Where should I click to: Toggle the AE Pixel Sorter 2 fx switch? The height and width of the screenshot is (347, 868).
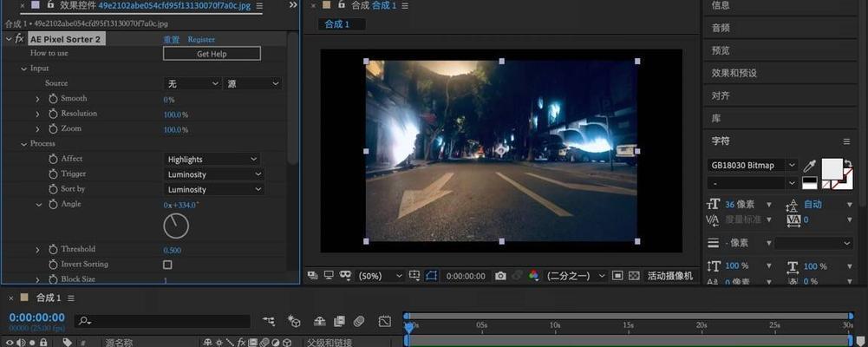pyautogui.click(x=19, y=39)
